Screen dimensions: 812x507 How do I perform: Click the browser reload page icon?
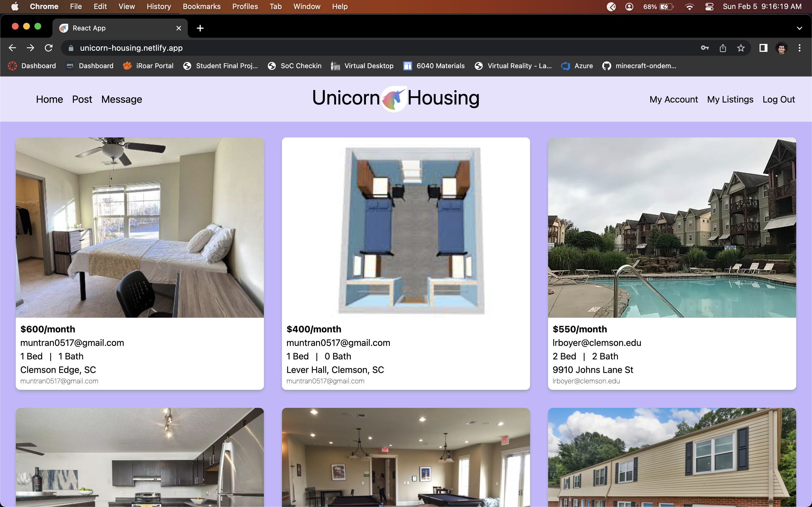tap(49, 48)
